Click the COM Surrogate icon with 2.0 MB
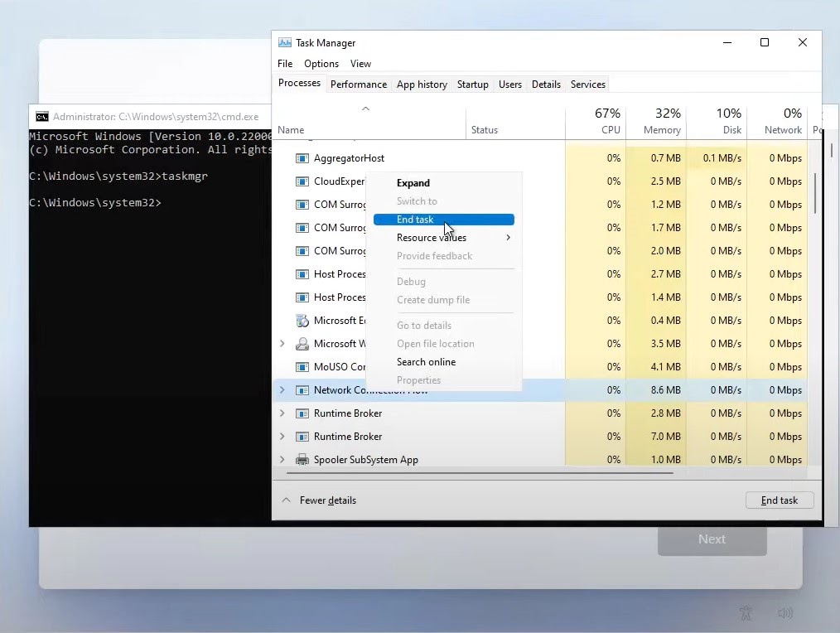 click(302, 251)
